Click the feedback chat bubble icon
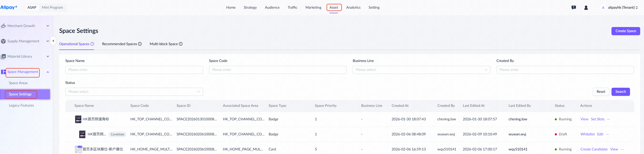This screenshot has height=154, width=644. click(x=574, y=8)
